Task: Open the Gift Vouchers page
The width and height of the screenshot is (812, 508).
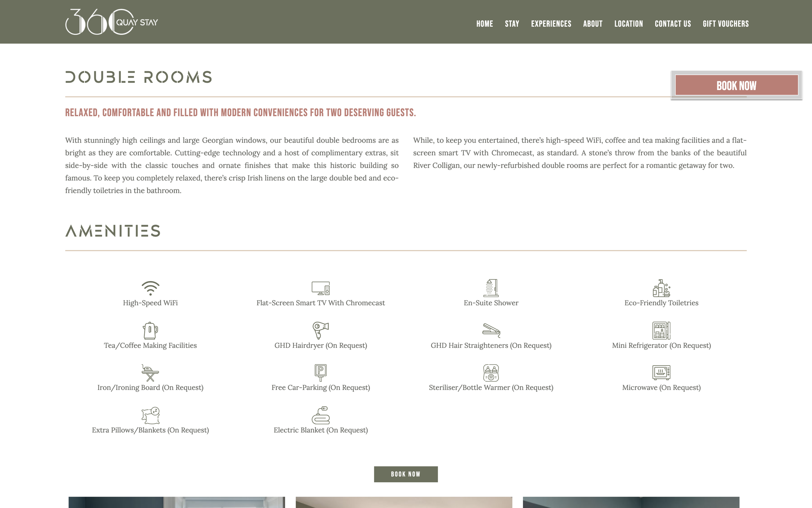Action: tap(726, 24)
